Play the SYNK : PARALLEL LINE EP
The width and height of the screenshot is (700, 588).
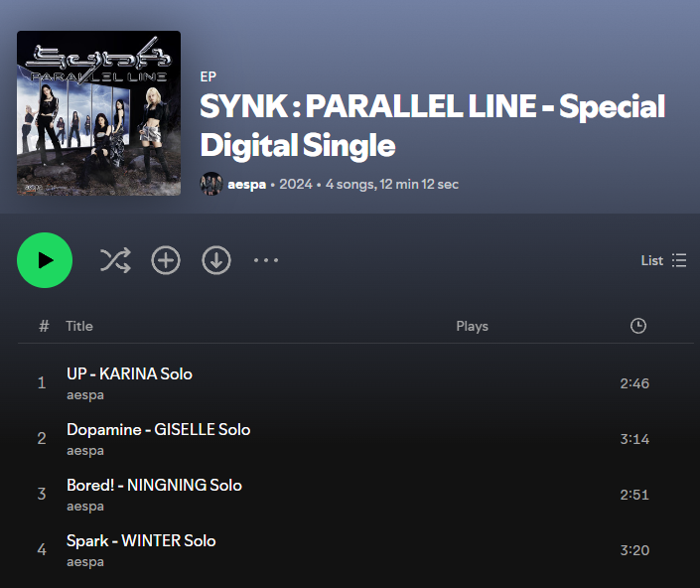point(45,260)
